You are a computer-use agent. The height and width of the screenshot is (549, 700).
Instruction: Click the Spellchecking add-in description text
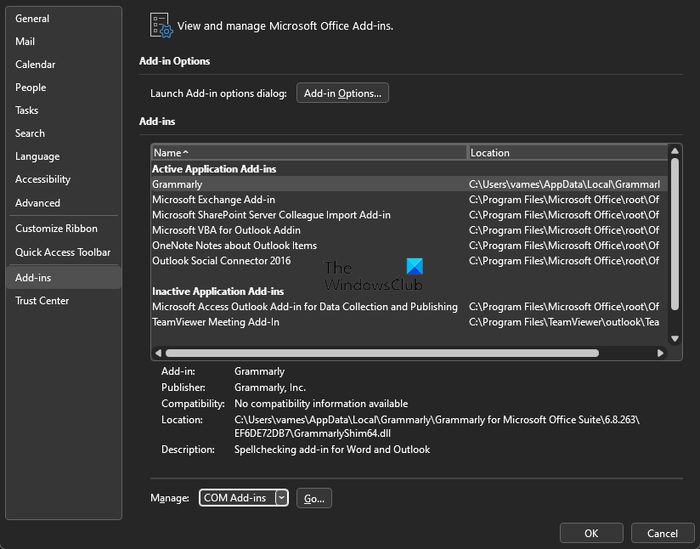[x=332, y=449]
